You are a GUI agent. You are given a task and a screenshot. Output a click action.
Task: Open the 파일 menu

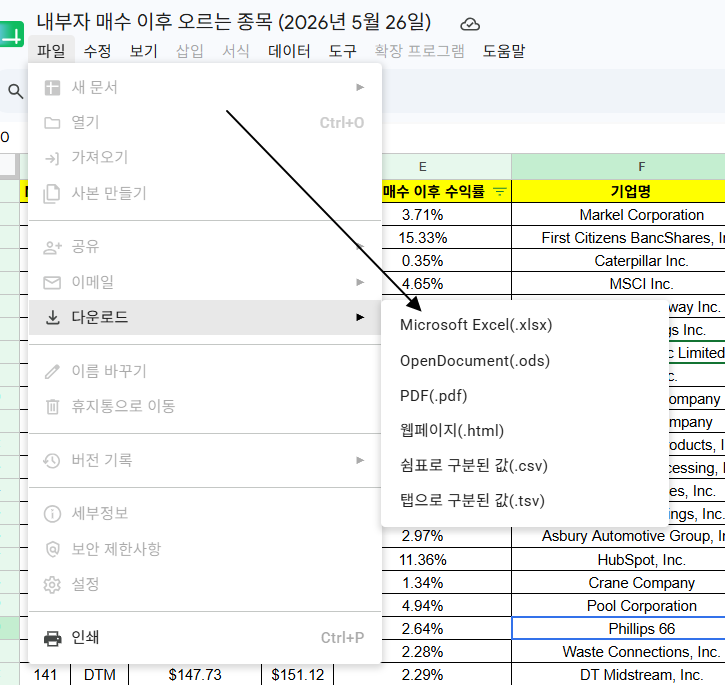(x=51, y=50)
